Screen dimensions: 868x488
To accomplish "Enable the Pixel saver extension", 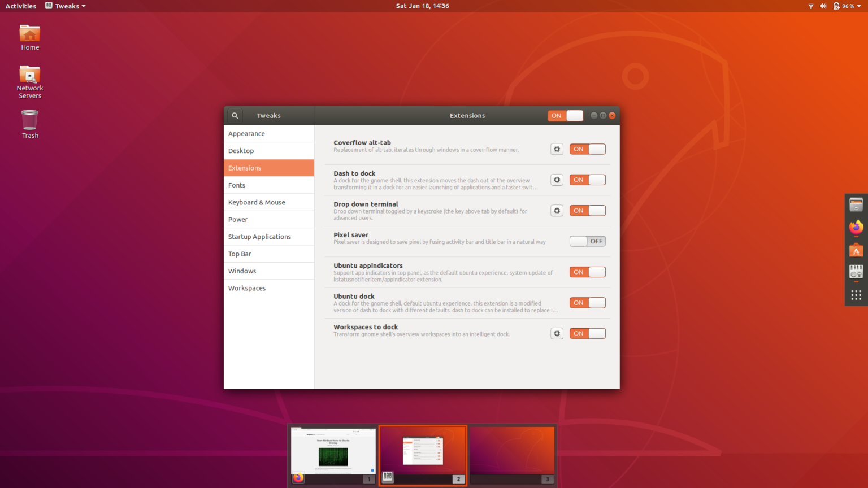I will tap(587, 241).
